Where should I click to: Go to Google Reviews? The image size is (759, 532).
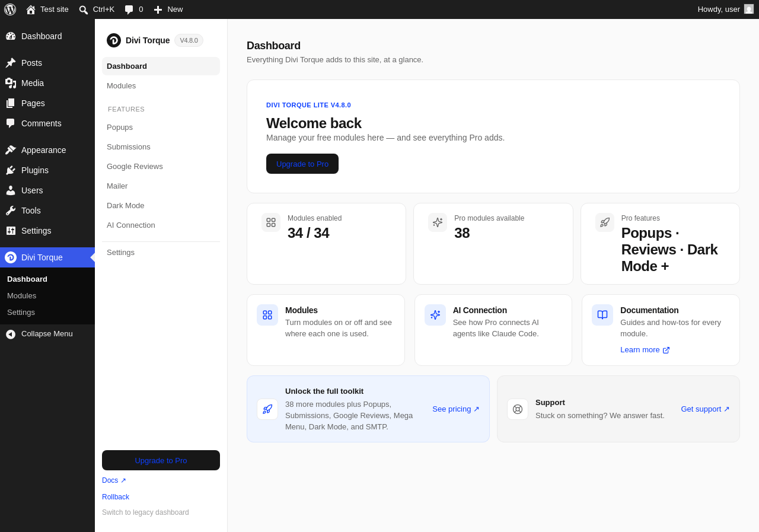point(161,166)
